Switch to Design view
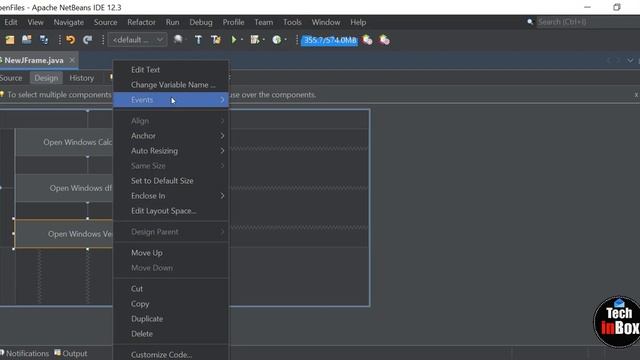 pyautogui.click(x=46, y=78)
